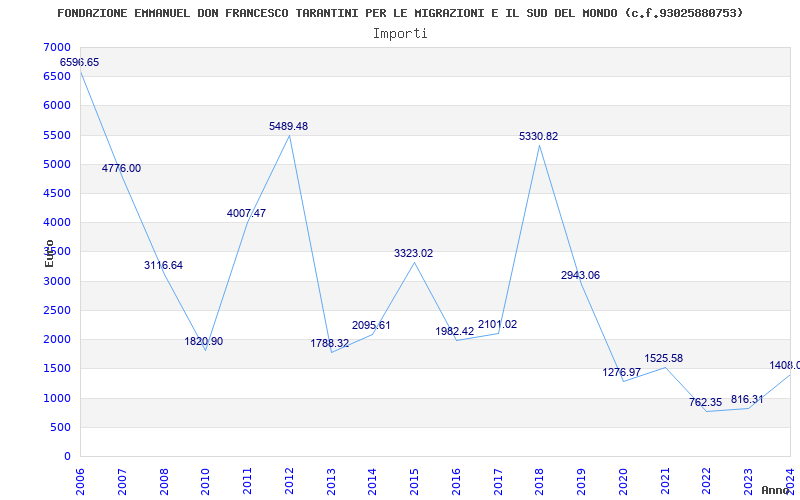Click the Euro y-axis title
The width and height of the screenshot is (800, 500).
[49, 253]
